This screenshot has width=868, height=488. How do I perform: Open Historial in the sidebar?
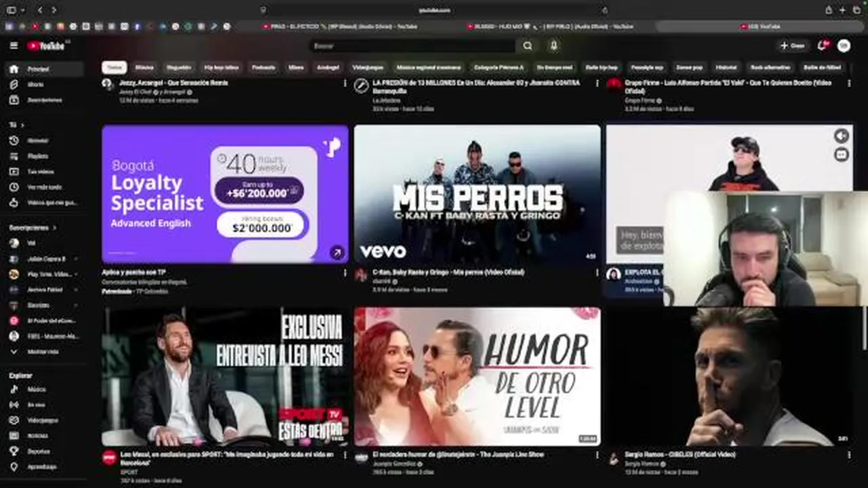tap(43, 140)
